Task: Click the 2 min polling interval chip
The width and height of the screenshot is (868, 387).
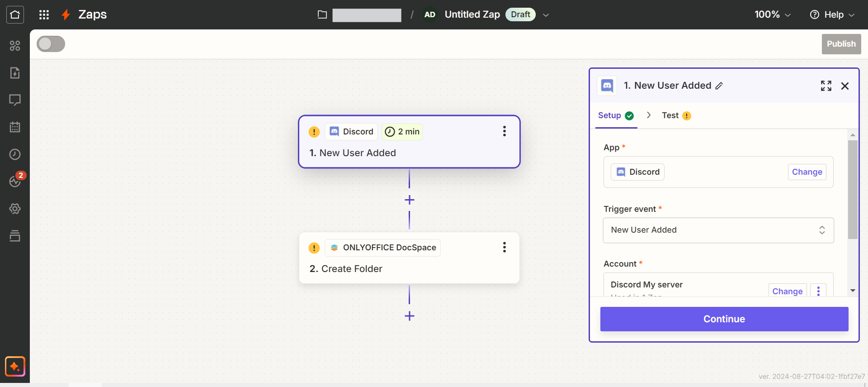Action: 402,132
